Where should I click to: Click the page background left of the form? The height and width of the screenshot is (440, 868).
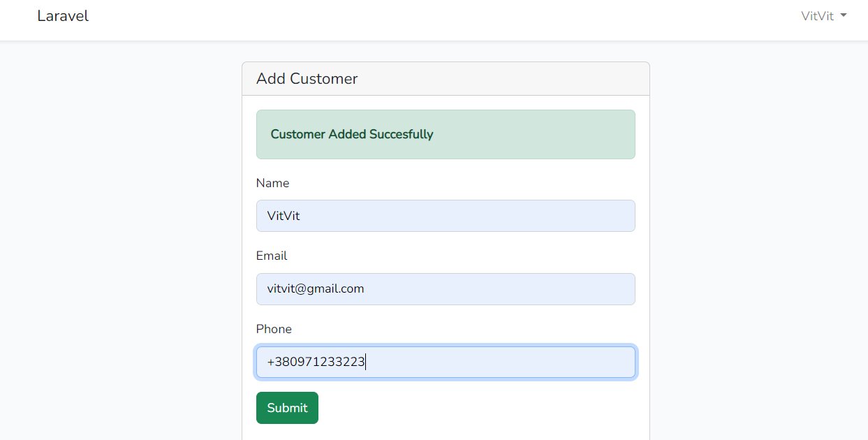(x=119, y=244)
